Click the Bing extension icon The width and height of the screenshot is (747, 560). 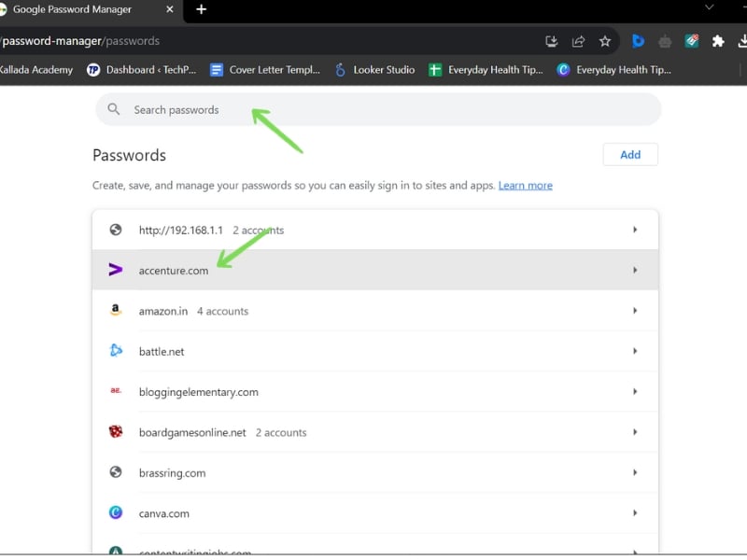tap(638, 41)
